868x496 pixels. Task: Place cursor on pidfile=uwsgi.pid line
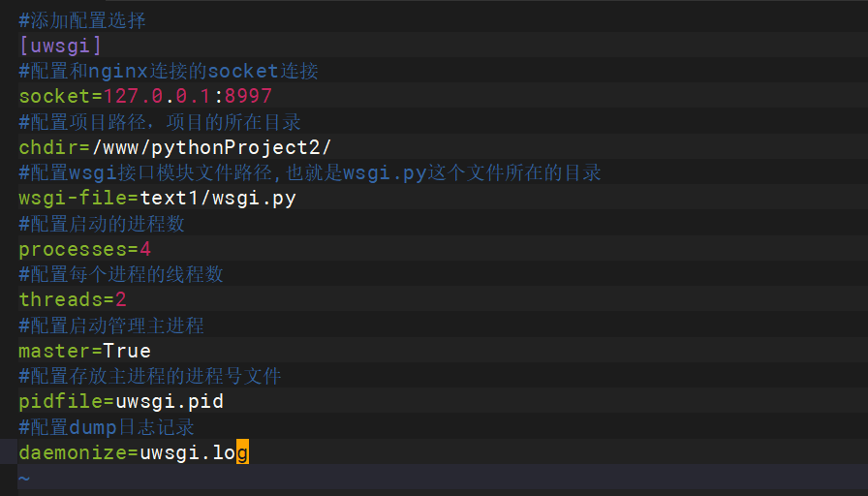(x=121, y=401)
